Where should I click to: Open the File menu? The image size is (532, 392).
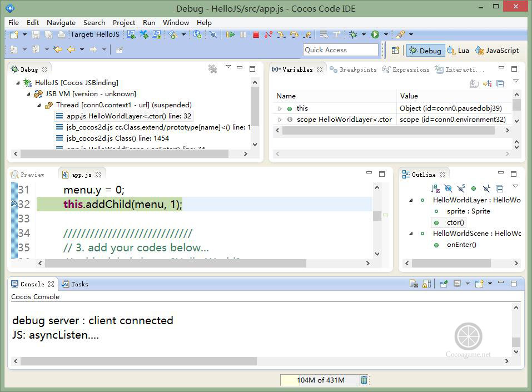[13, 23]
